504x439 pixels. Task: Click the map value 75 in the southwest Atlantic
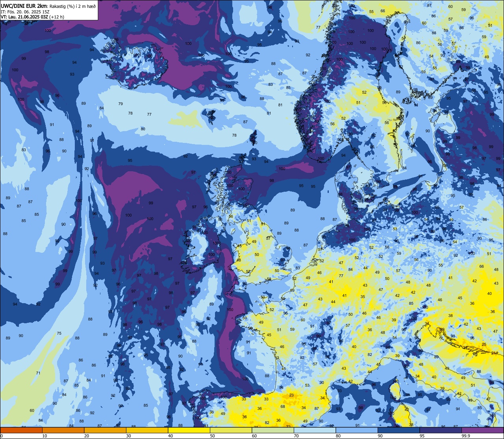click(59, 333)
